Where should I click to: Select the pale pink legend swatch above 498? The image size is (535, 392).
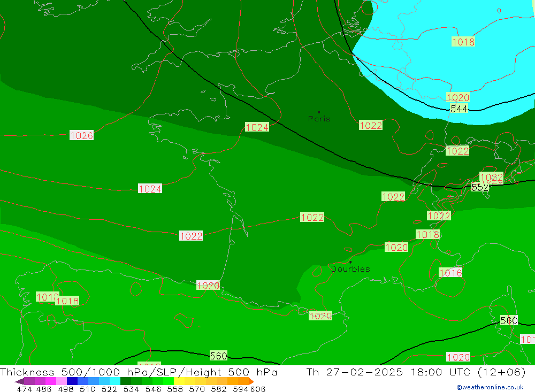[x=62, y=381]
